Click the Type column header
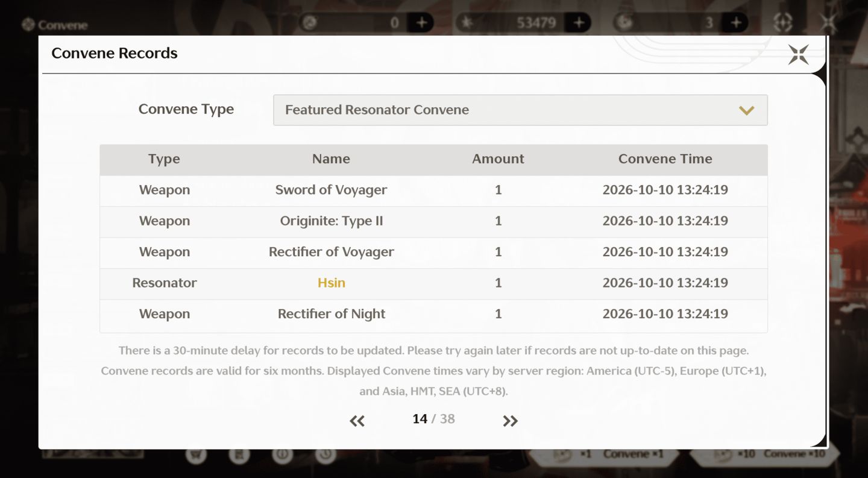The width and height of the screenshot is (868, 478). (164, 159)
